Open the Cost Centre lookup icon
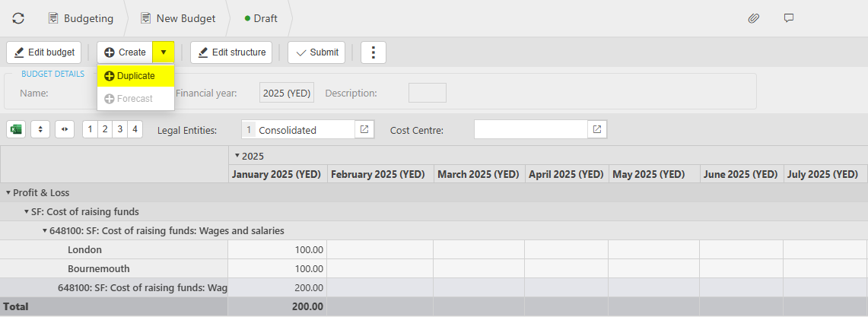 pyautogui.click(x=597, y=129)
